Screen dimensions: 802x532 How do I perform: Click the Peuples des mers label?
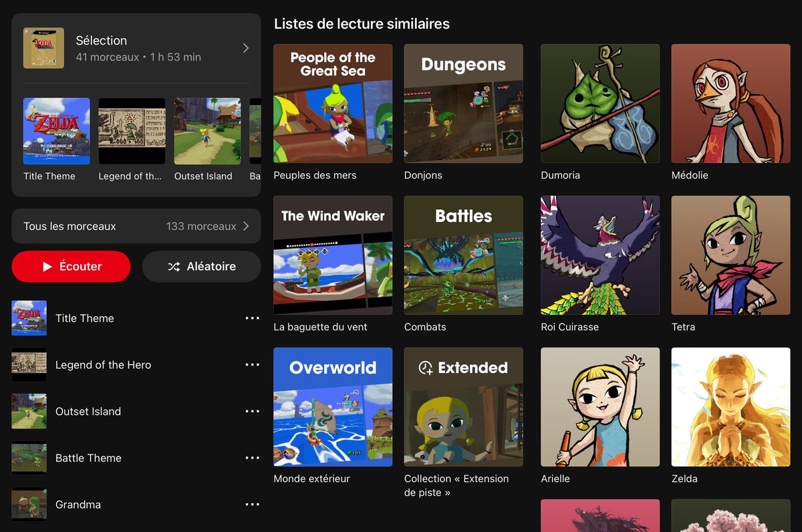click(x=315, y=176)
